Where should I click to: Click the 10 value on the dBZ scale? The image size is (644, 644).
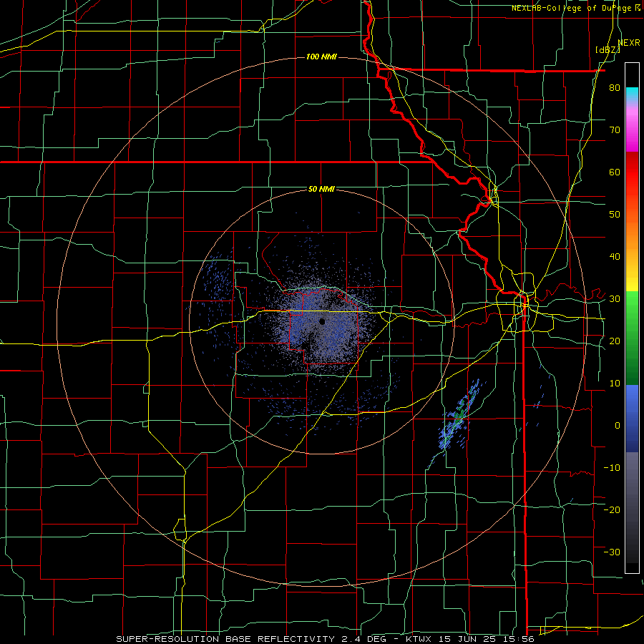click(615, 384)
